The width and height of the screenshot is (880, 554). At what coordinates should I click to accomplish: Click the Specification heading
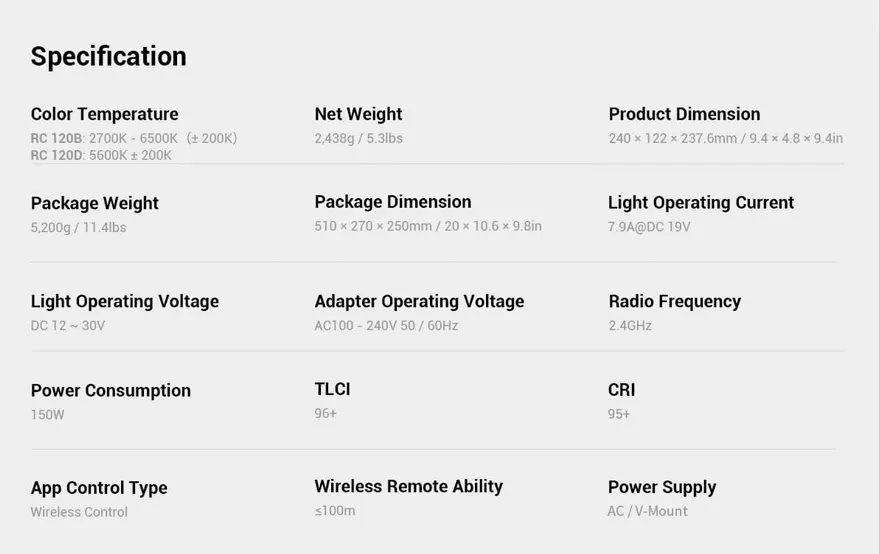(108, 57)
